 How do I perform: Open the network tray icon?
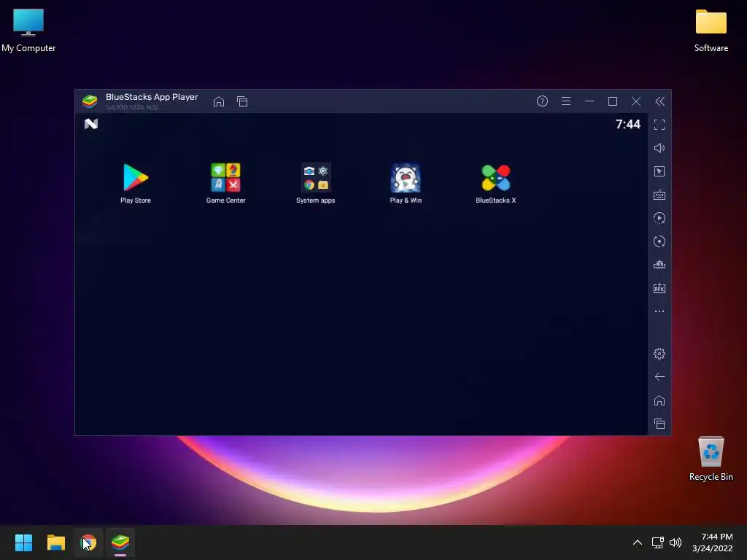[x=658, y=542]
